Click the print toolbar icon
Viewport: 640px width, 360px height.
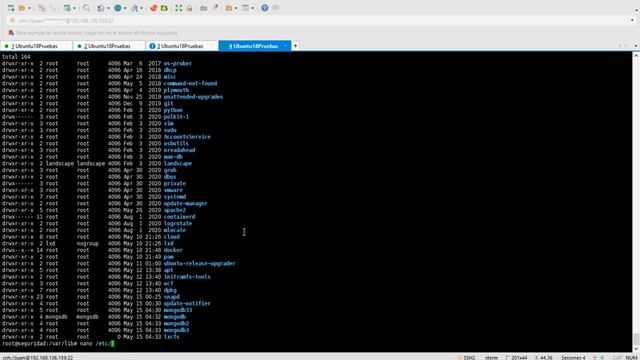101,8
